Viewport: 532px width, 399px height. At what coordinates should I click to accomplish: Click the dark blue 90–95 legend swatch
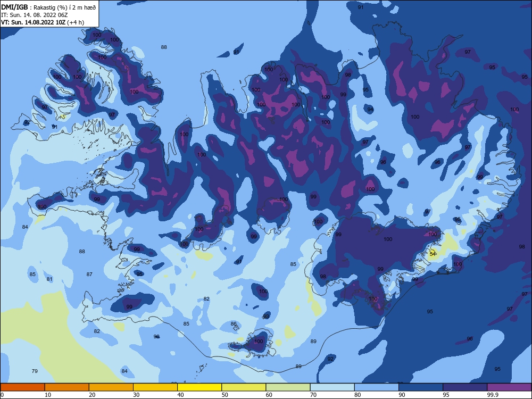421,387
